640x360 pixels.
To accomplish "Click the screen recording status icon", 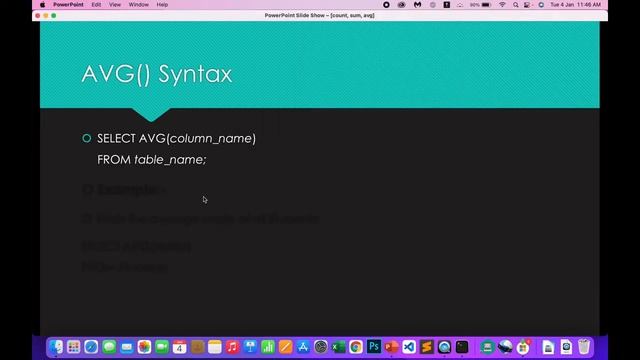I will (x=386, y=5).
